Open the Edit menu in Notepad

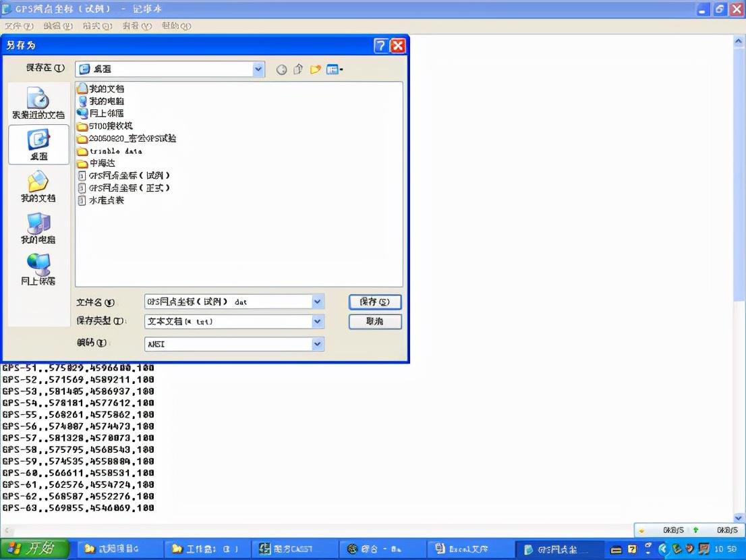pos(58,26)
